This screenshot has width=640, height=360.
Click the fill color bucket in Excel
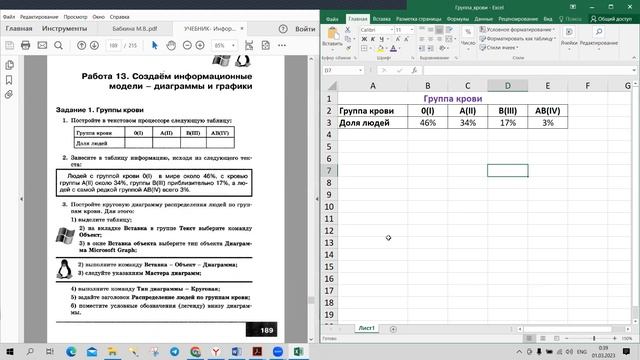tap(380, 49)
